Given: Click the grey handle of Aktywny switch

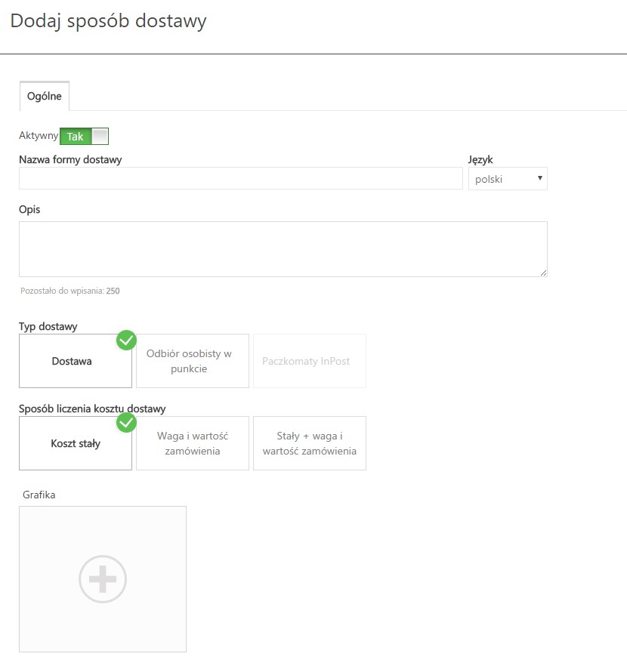Looking at the screenshot, I should tap(100, 136).
